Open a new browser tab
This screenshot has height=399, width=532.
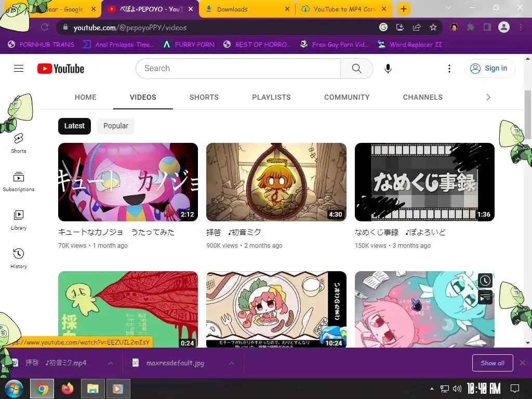[x=403, y=9]
